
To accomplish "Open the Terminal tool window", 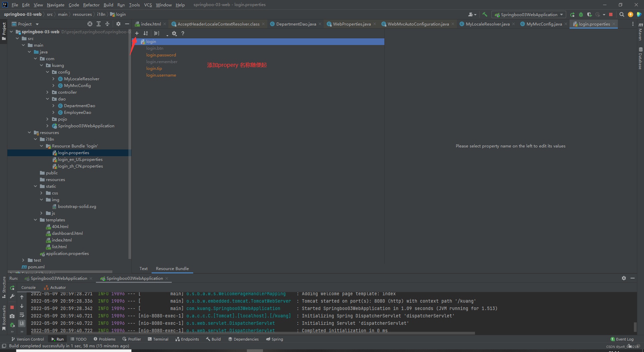I will pos(158,339).
